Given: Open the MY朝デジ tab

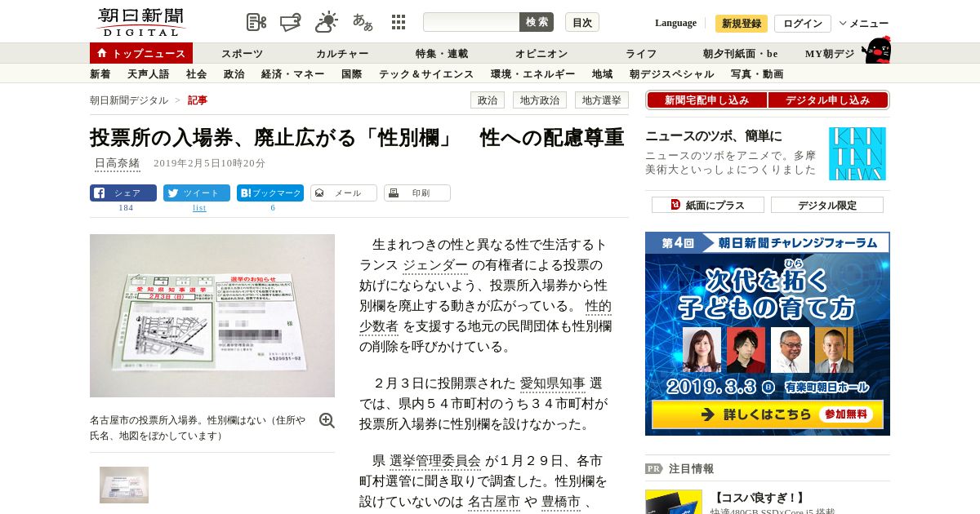Looking at the screenshot, I should tap(830, 54).
